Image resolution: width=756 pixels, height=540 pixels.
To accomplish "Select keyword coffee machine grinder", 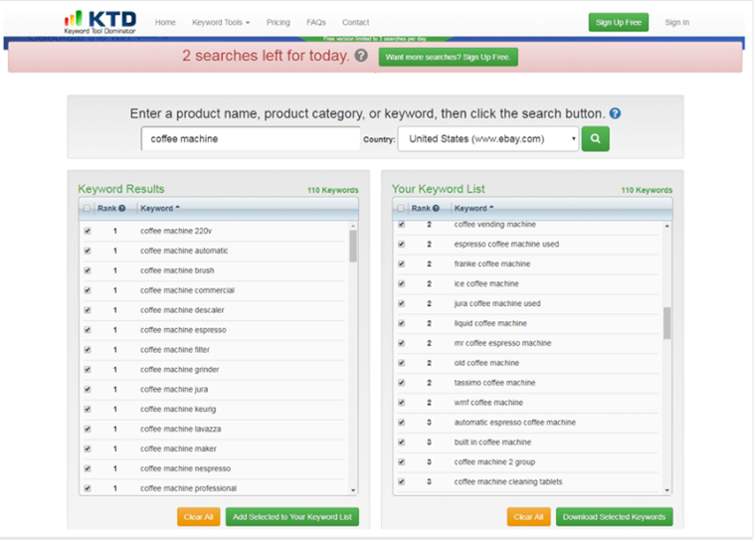I will point(179,369).
